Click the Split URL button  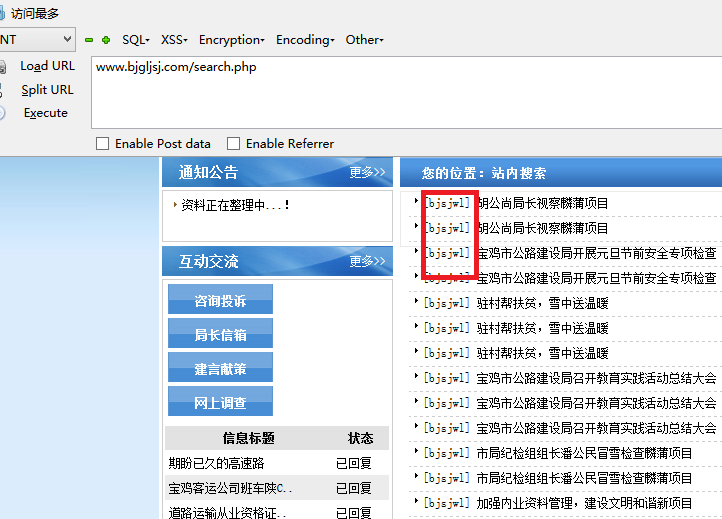pos(47,89)
